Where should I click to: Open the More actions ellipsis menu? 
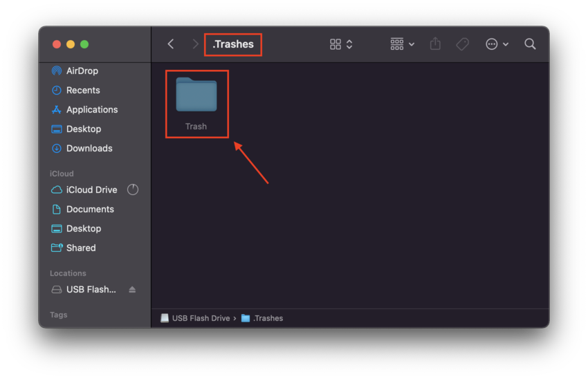(491, 44)
